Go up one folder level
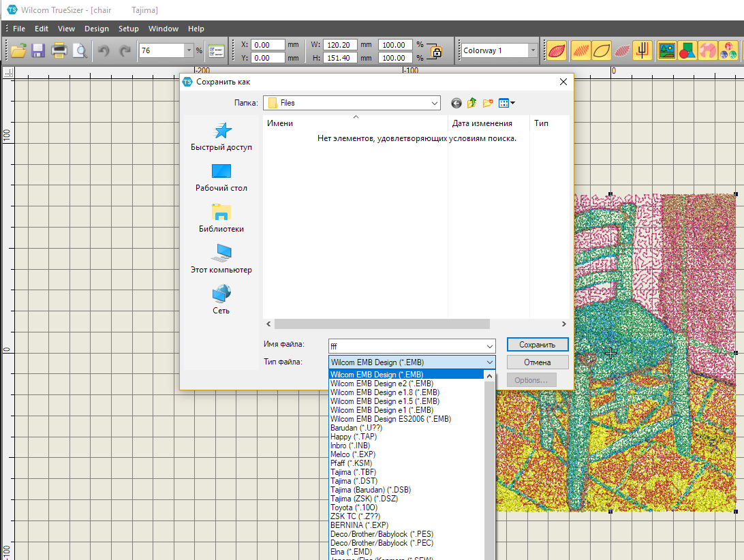The width and height of the screenshot is (744, 560). pos(472,103)
